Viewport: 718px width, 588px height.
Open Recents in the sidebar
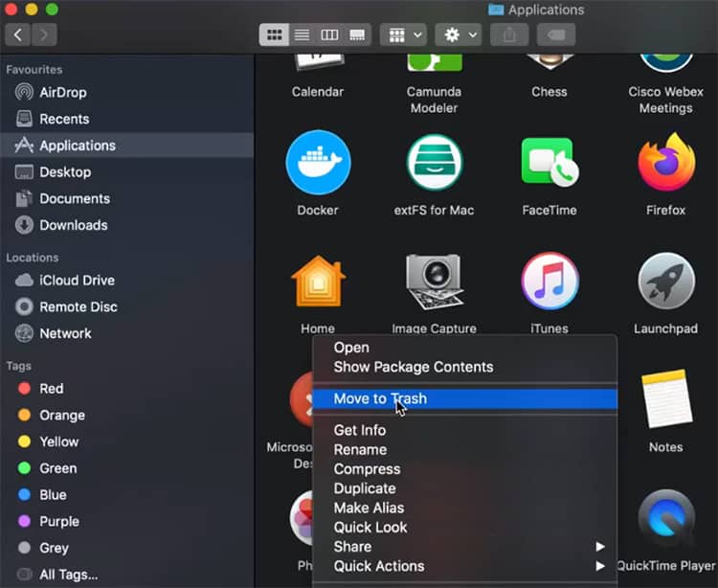click(x=126, y=119)
